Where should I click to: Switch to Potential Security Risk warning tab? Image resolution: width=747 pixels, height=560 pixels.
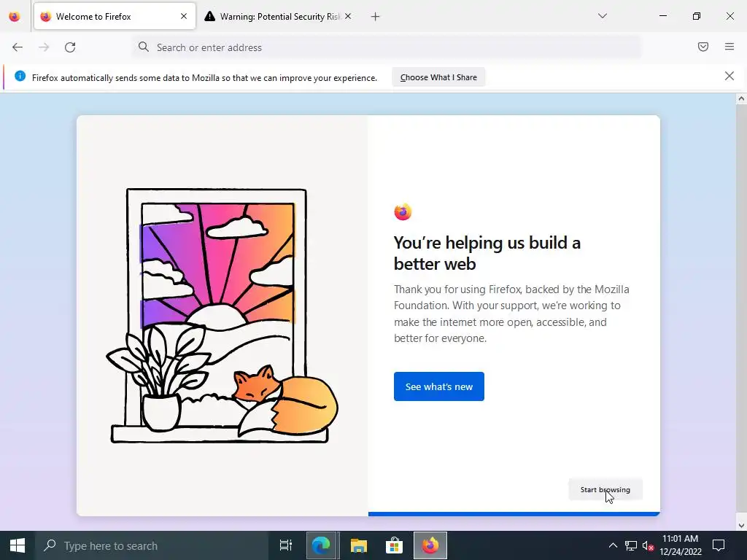point(279,17)
